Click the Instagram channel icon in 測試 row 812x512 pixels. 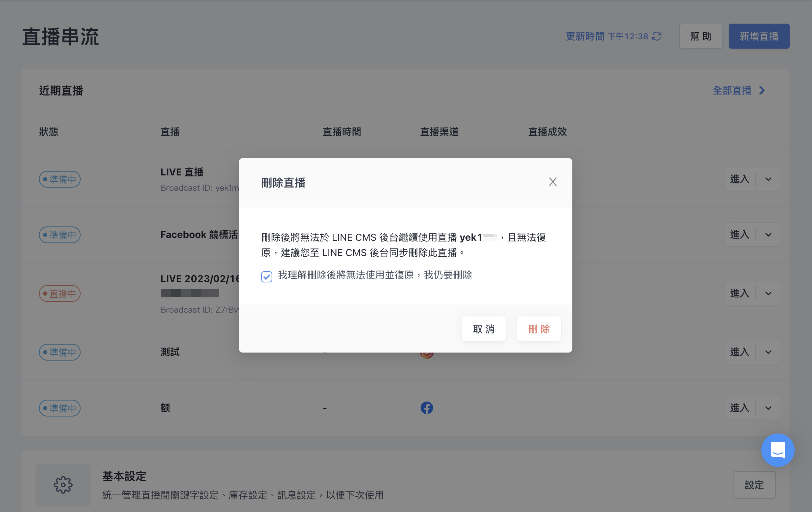coord(427,355)
